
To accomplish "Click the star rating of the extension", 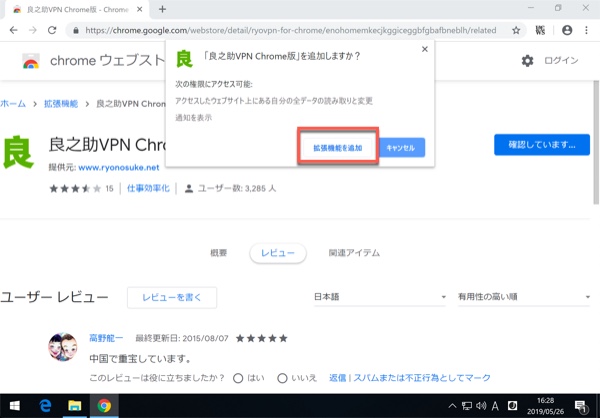I will click(75, 188).
